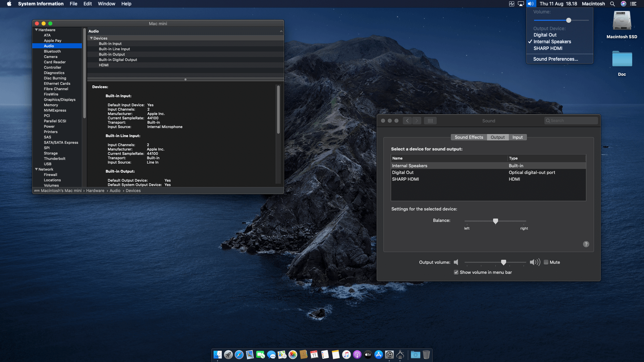Switch to the Sound Effects tab
Image resolution: width=644 pixels, height=362 pixels.
tap(469, 137)
